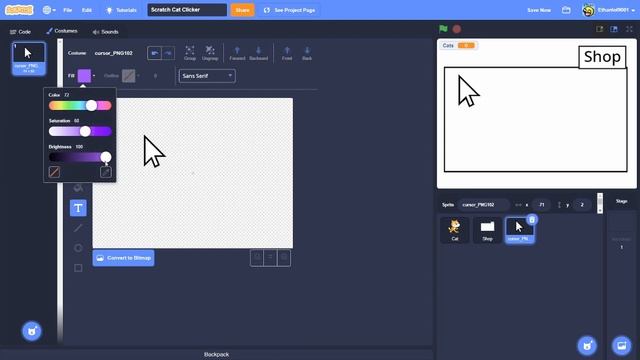Screen dimensions: 640x360
Task: Click the Scratch logo
Action: [x=19, y=10]
